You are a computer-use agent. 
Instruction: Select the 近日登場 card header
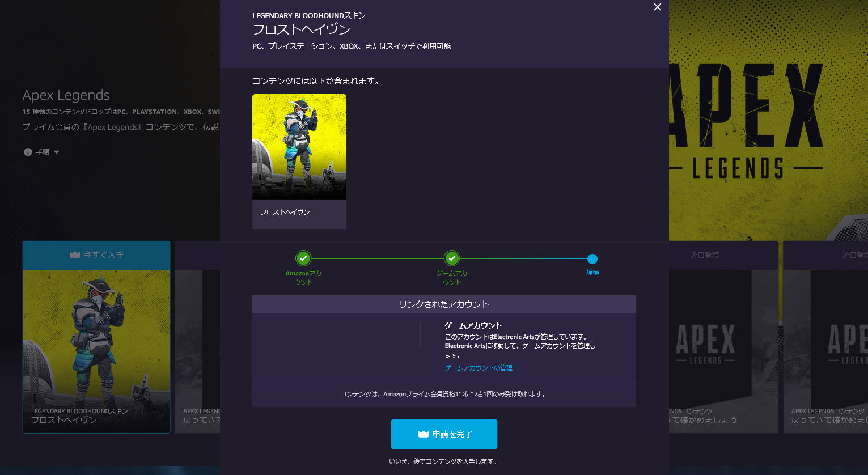click(705, 256)
